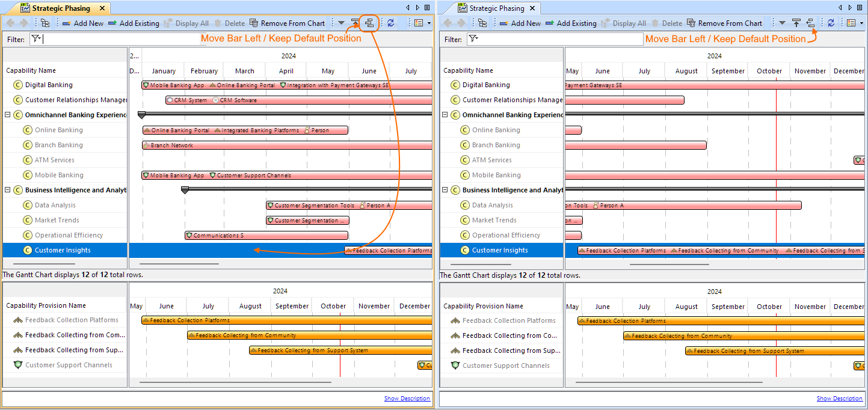
Task: Click the move-to-top icon in right toolbar
Action: tap(796, 23)
